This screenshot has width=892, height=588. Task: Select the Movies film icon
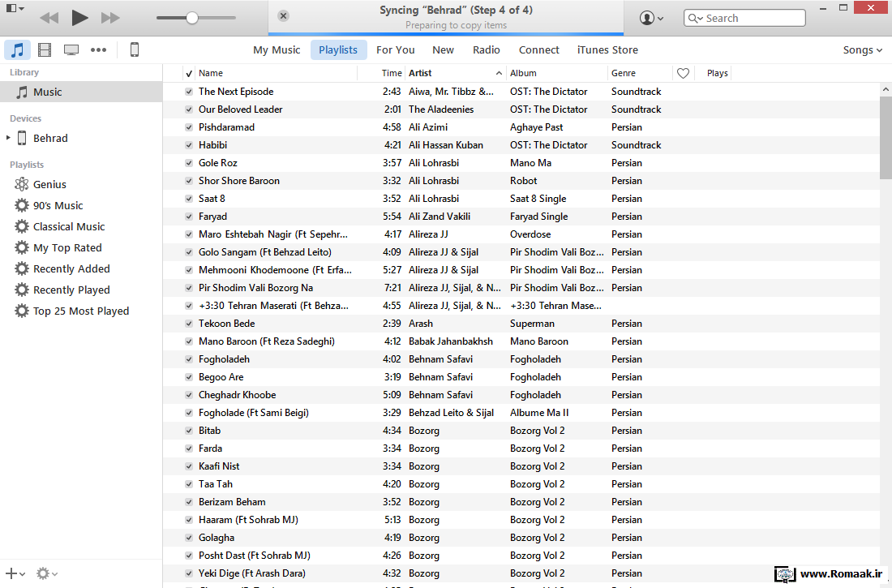point(45,49)
